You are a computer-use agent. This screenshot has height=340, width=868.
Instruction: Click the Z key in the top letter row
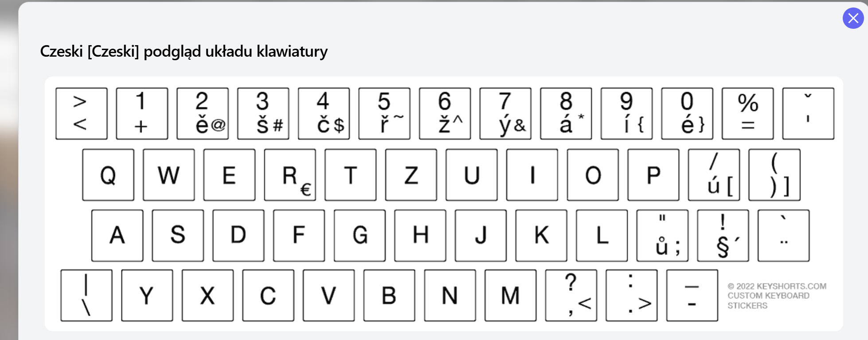(411, 175)
